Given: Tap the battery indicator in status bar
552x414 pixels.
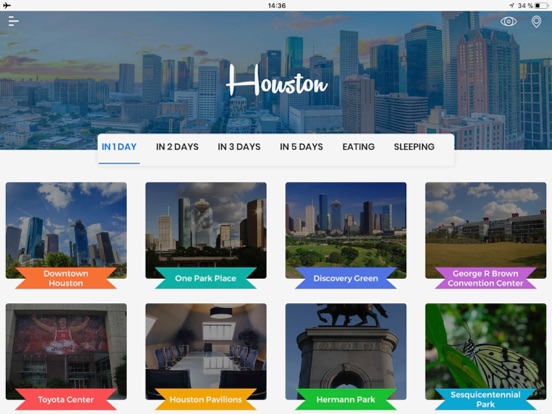Looking at the screenshot, I should (541, 5).
